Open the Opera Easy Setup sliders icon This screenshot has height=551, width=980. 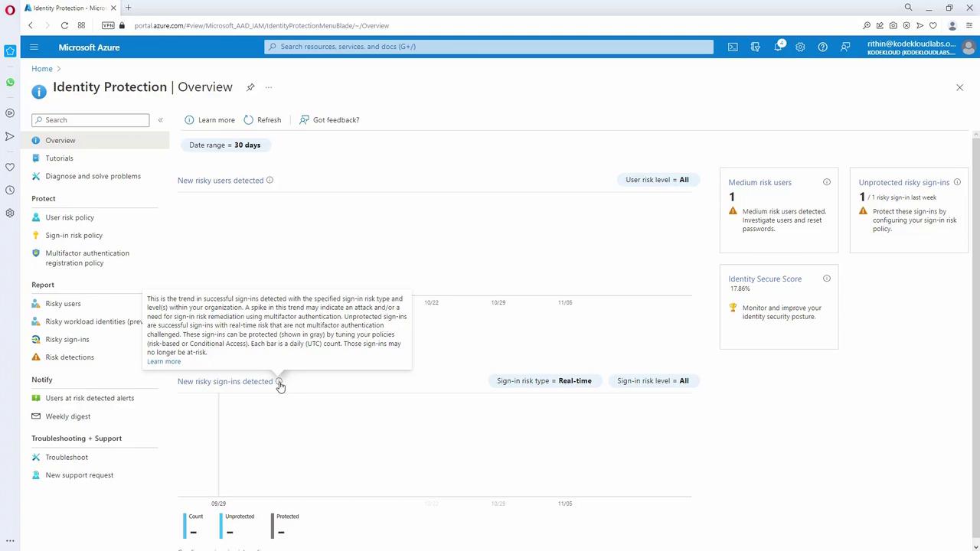(969, 25)
